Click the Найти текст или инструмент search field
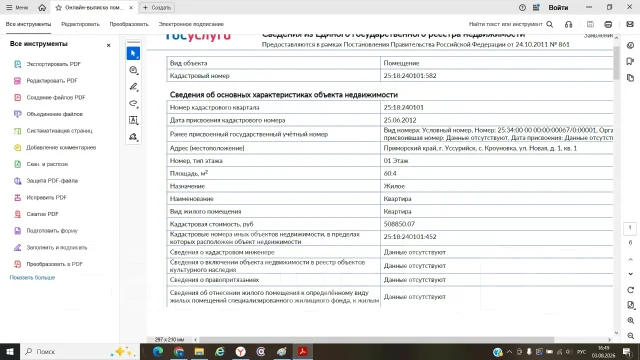This screenshot has height=360, width=640. pyautogui.click(x=511, y=24)
